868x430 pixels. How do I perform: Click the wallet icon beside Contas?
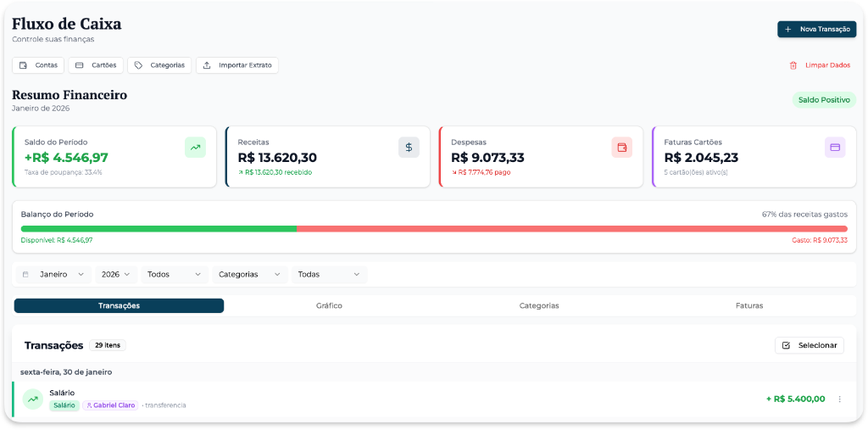[x=23, y=65]
